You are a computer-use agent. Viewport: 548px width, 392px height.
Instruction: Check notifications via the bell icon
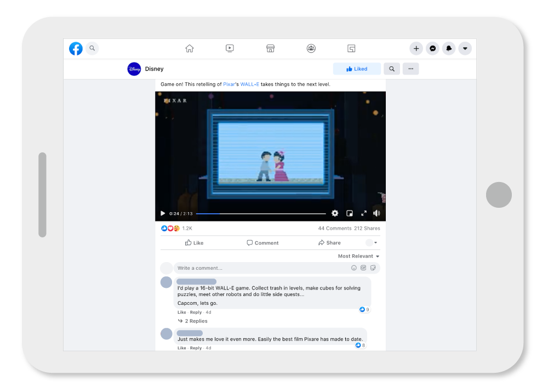pyautogui.click(x=449, y=48)
